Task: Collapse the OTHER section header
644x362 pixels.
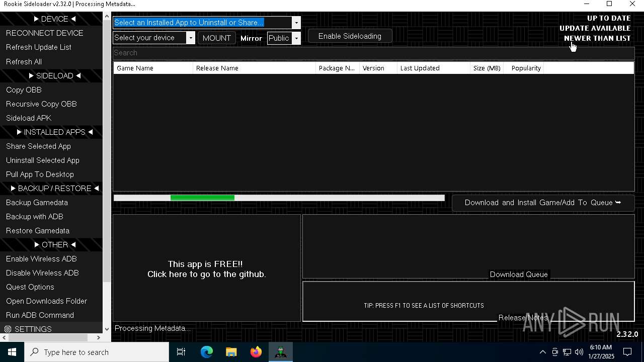Action: pos(54,244)
